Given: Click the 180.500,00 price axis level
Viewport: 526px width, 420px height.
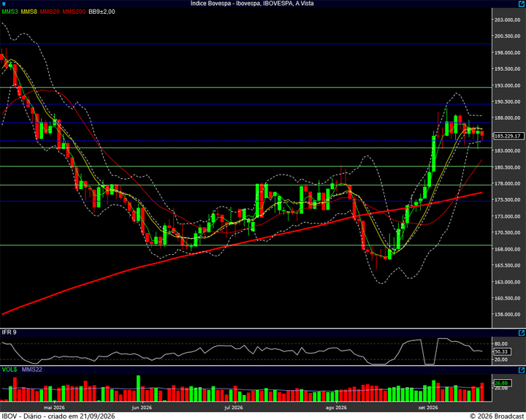Looking at the screenshot, I should point(508,167).
